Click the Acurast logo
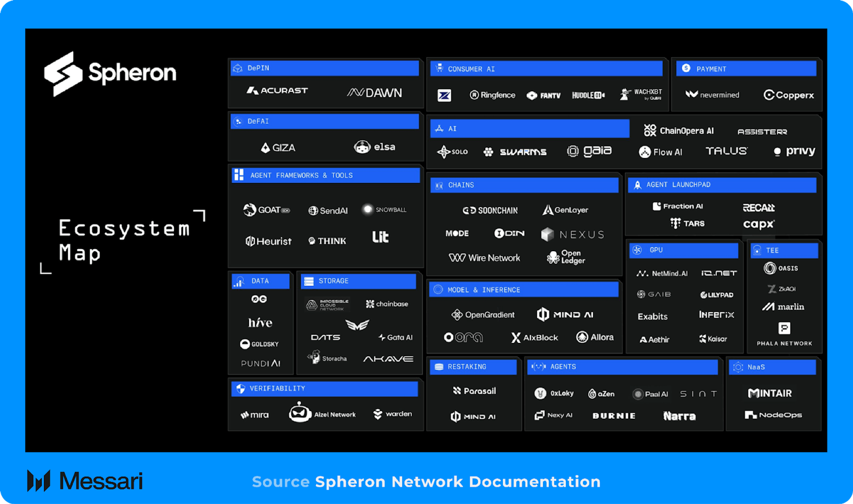The width and height of the screenshot is (853, 504). click(277, 91)
